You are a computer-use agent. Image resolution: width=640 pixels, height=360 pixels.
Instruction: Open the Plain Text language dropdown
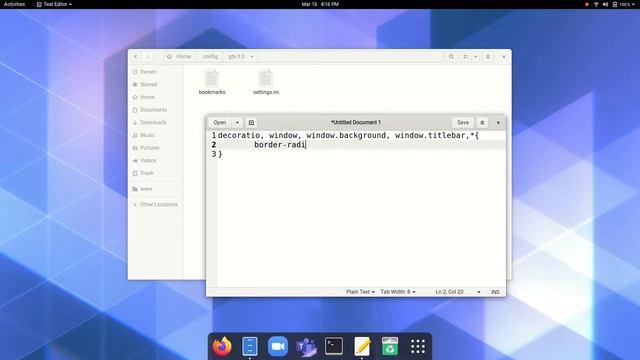click(360, 292)
